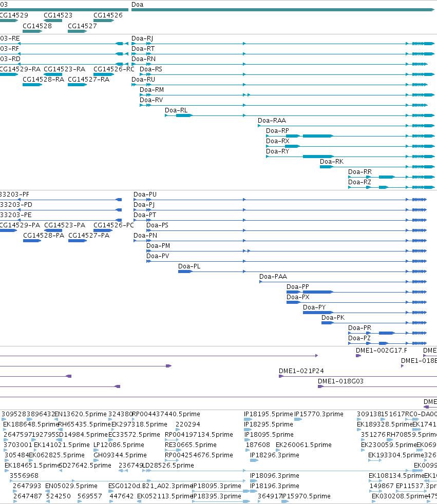Select protein Doa-PZ label
437x504 pixels.
(x=359, y=339)
